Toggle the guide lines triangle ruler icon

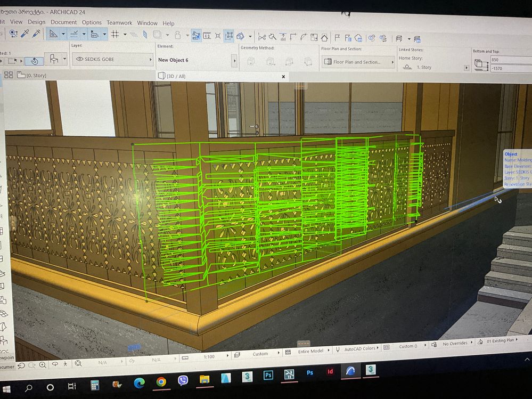point(53,34)
